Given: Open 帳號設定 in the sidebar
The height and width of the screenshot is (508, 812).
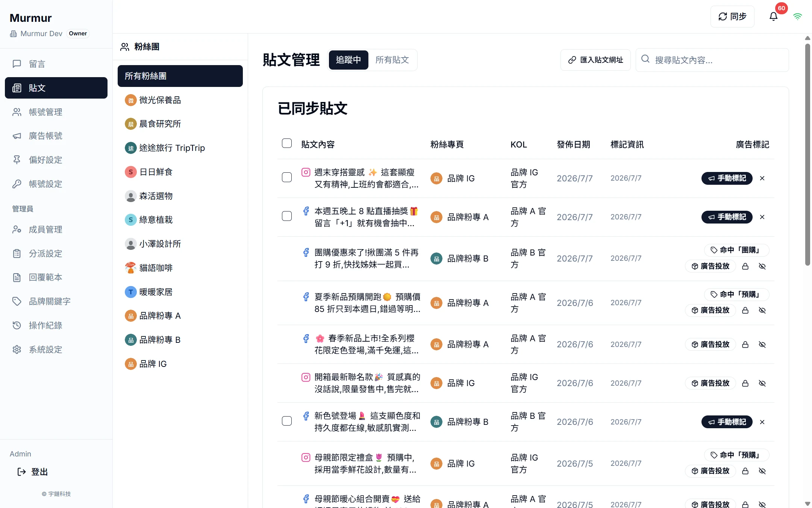Looking at the screenshot, I should tap(56, 184).
